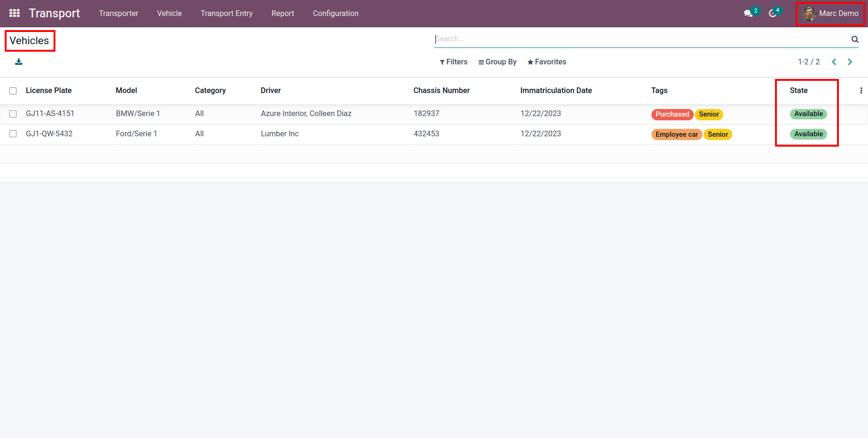Click Senior tag on Ford row
This screenshot has width=868, height=438.
(x=718, y=134)
